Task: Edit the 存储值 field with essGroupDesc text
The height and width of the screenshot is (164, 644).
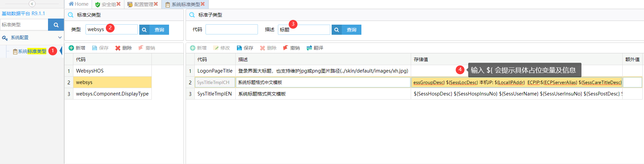Action: coord(517,82)
